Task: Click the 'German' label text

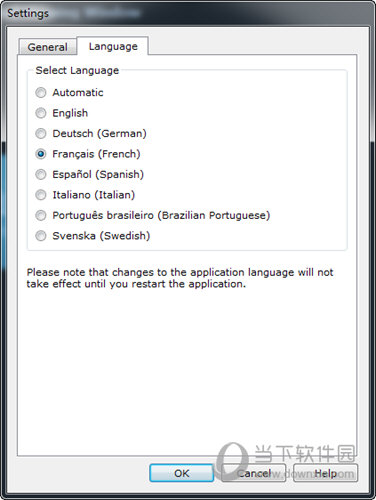Action: [122, 133]
